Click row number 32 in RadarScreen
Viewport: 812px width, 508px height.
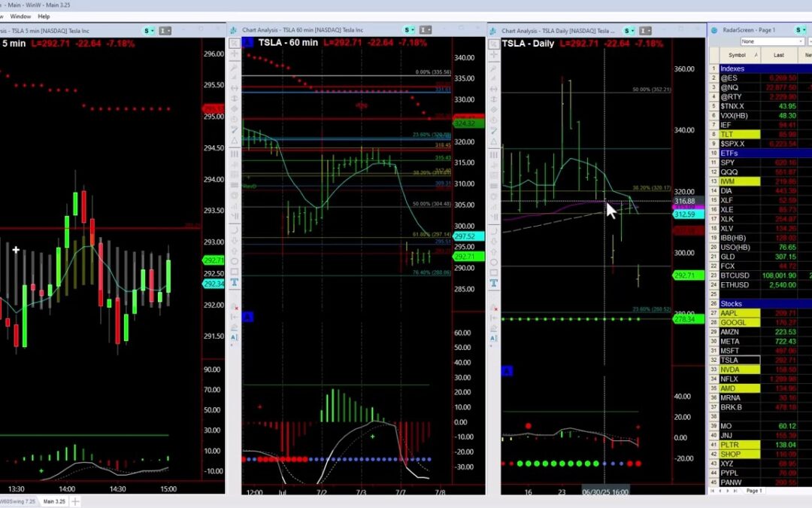click(x=714, y=360)
